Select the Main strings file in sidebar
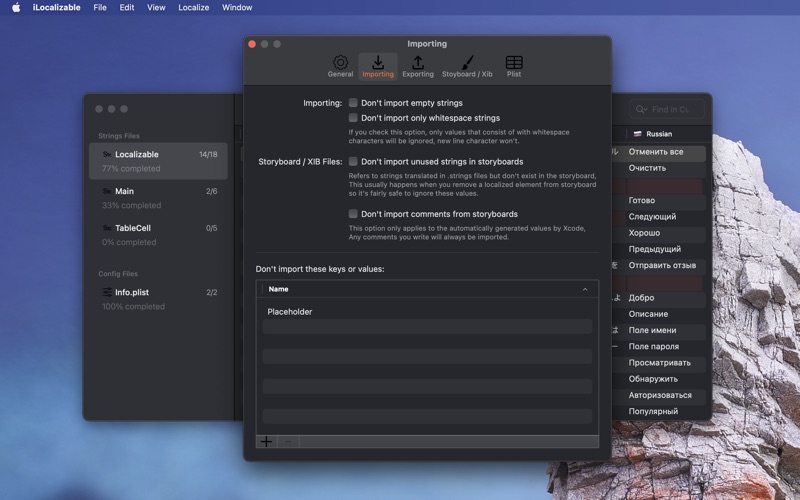 point(158,198)
